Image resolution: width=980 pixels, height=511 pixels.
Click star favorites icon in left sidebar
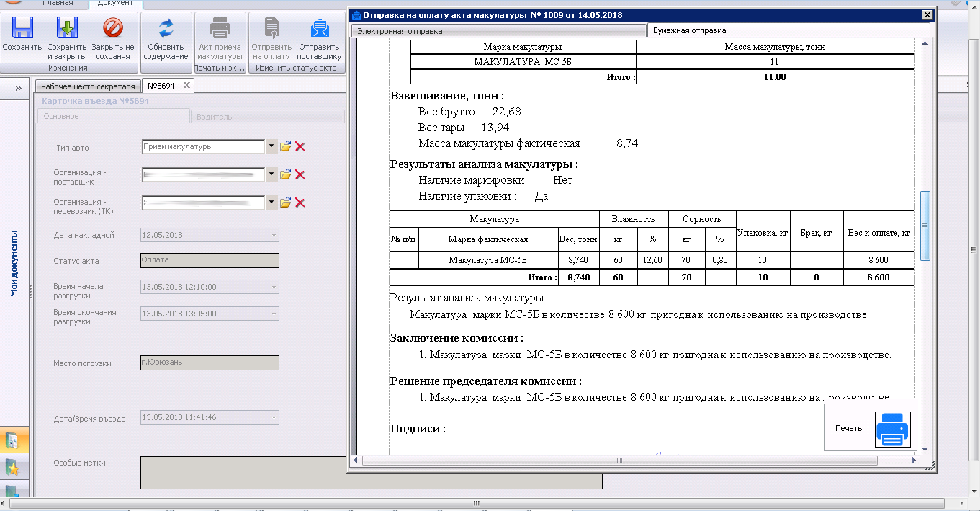coord(14,467)
